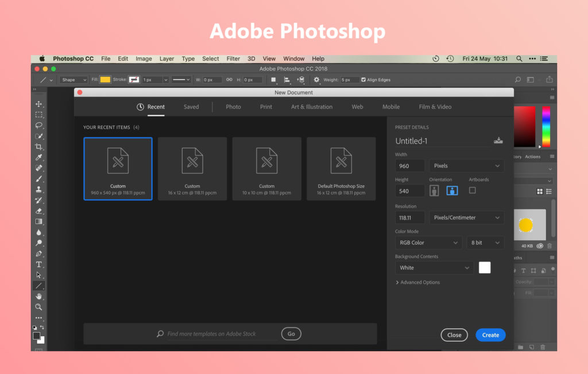Switch Libraries panel to list view
The image size is (588, 374).
(x=549, y=192)
